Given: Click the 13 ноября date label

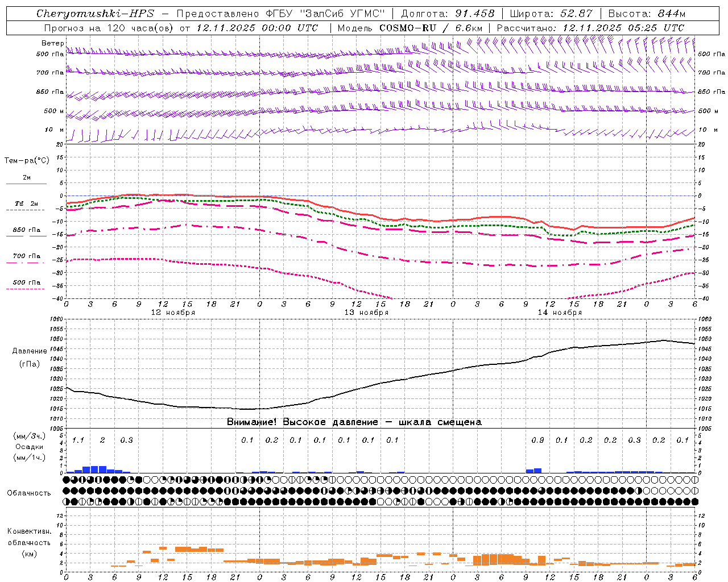Looking at the screenshot, I should 366,313.
